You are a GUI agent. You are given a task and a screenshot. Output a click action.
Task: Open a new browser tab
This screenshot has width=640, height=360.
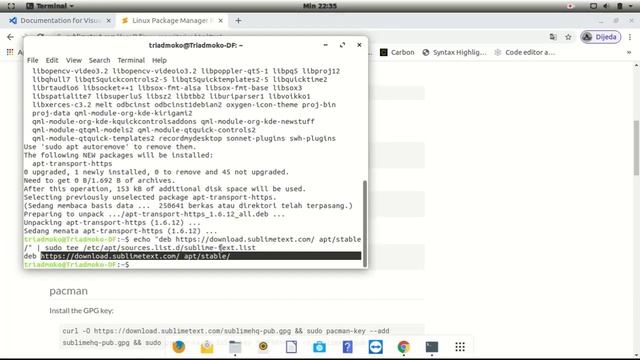238,20
